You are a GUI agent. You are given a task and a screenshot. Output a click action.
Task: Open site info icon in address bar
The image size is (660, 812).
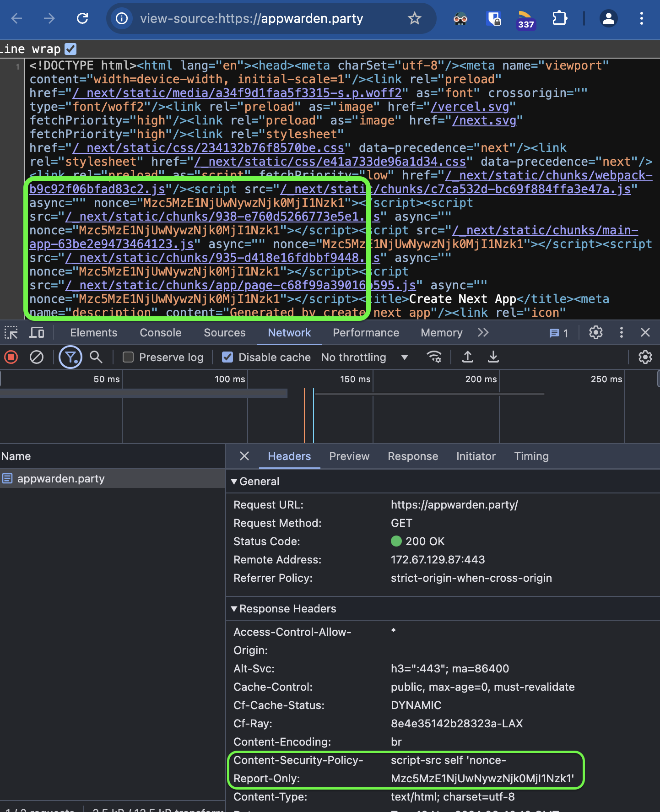122,18
